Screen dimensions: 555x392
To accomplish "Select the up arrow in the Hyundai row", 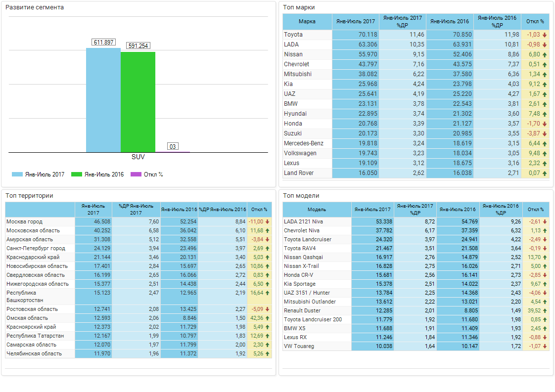I will click(545, 114).
